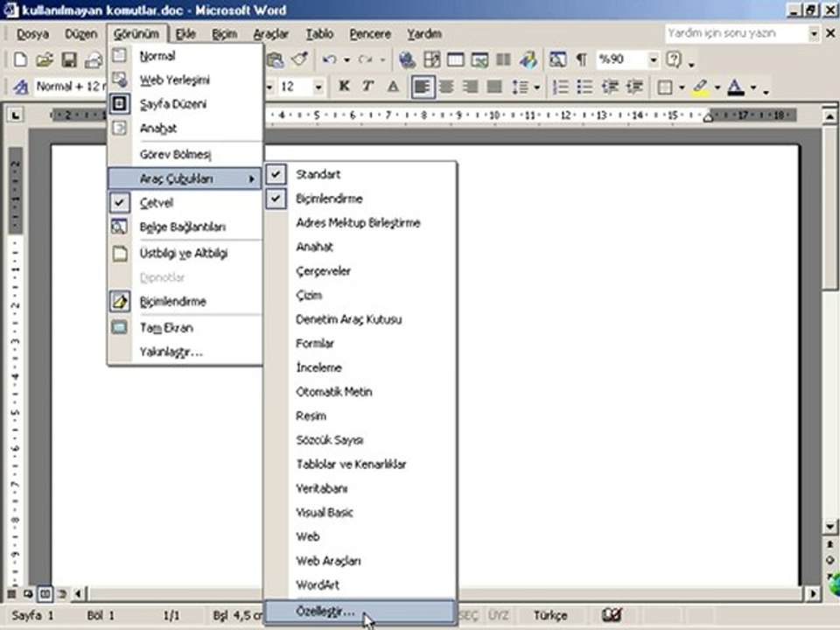Open the Araçlar menu

[270, 34]
